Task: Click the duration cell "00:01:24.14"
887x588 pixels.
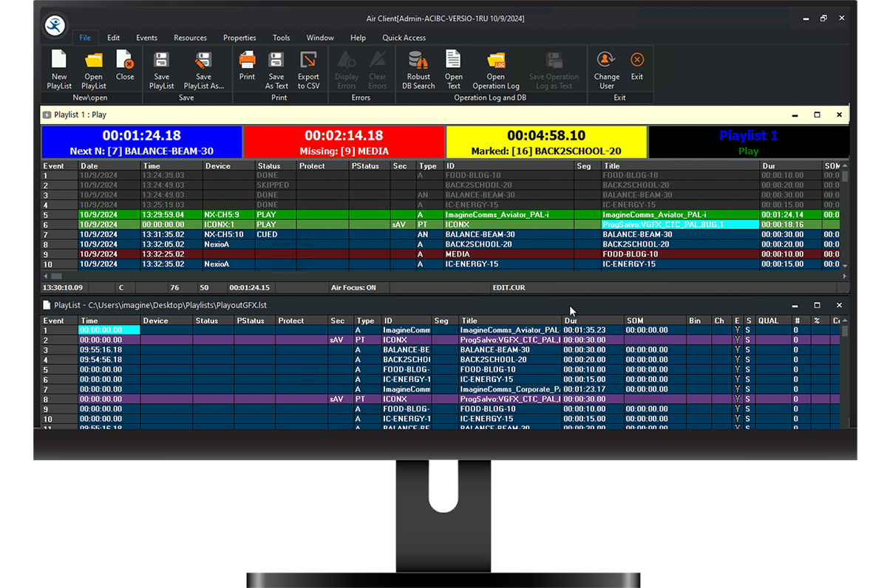Action: (792, 215)
